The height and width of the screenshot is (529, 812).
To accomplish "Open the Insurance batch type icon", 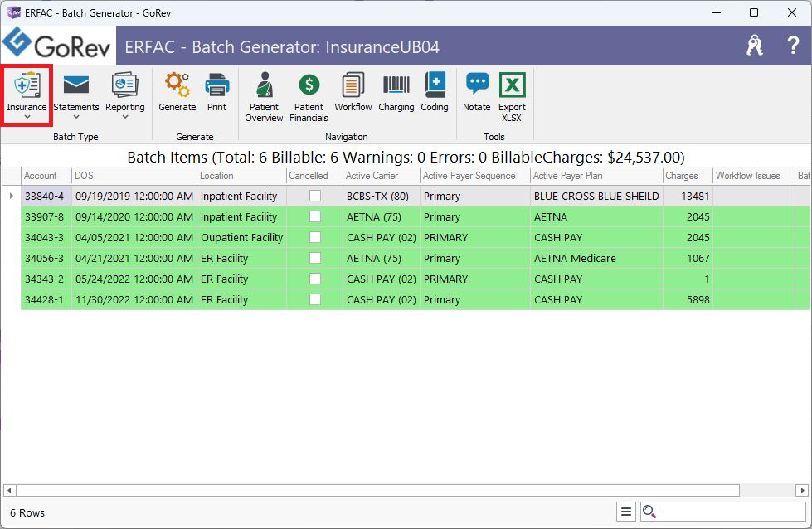I will pyautogui.click(x=27, y=85).
